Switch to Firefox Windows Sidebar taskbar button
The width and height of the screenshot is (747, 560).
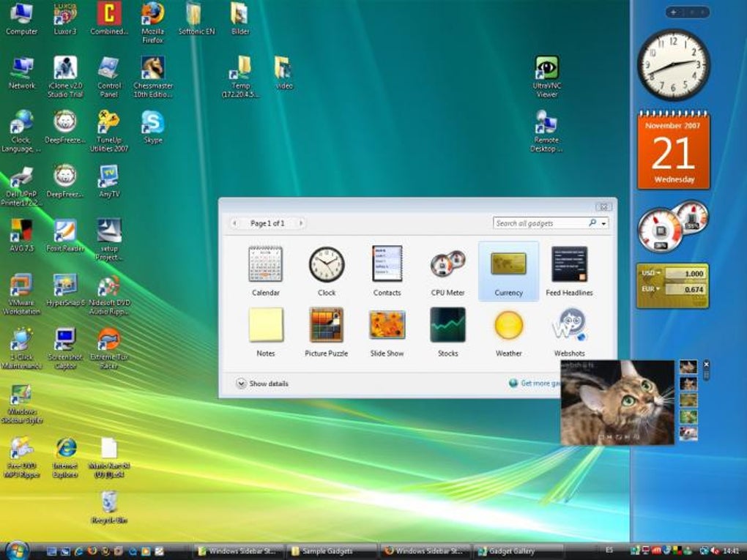pos(425,551)
